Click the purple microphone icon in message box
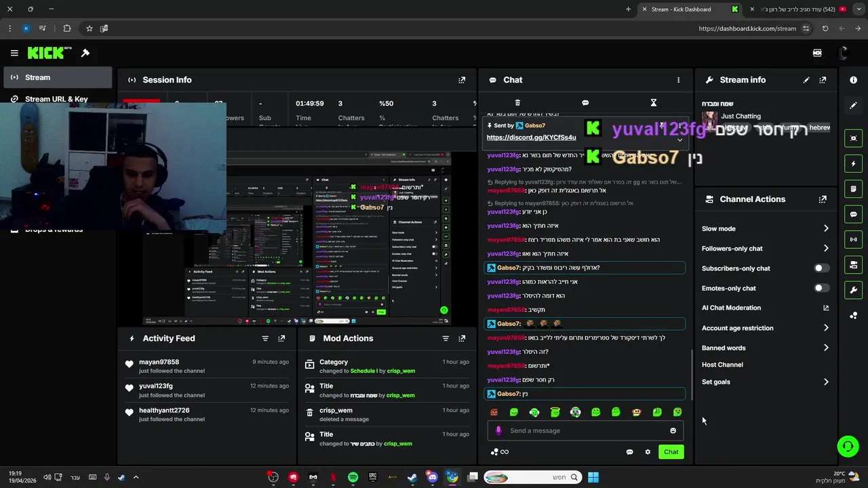 coord(499,430)
